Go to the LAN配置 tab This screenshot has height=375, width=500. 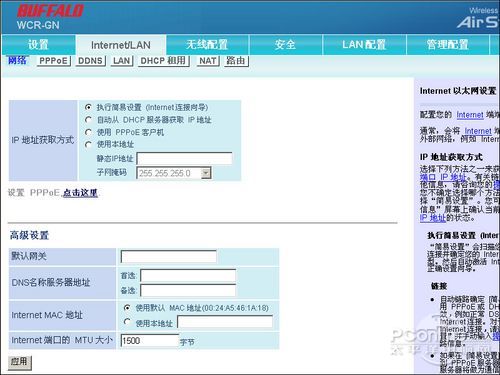click(364, 45)
